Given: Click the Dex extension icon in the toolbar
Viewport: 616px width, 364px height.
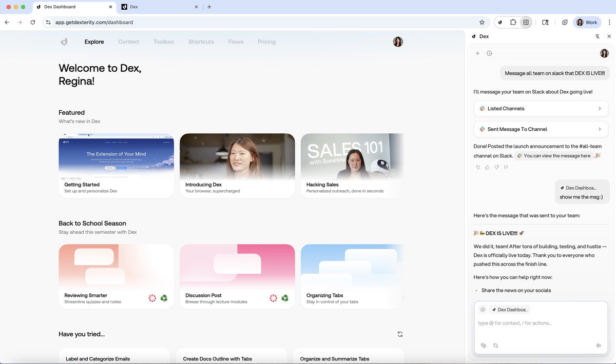Looking at the screenshot, I should [500, 23].
